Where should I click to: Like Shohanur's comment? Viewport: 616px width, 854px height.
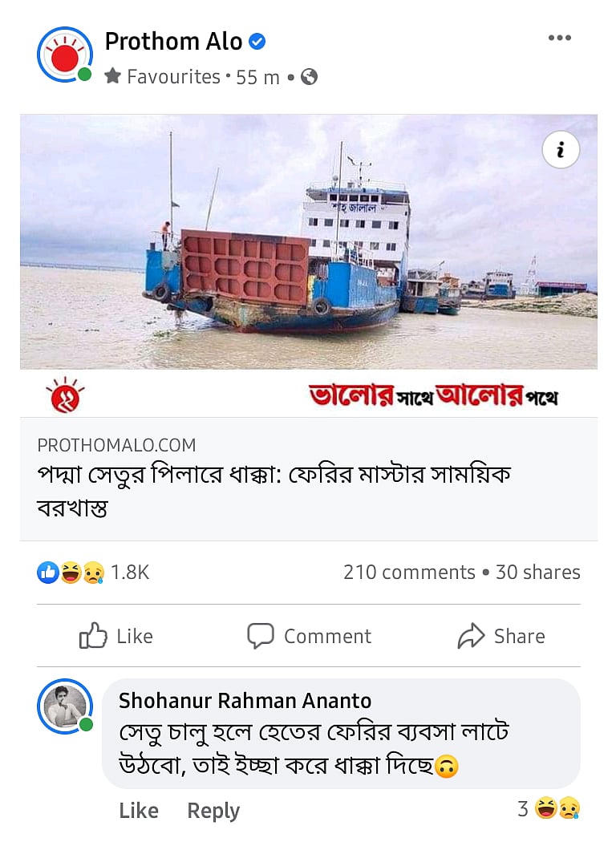138,811
